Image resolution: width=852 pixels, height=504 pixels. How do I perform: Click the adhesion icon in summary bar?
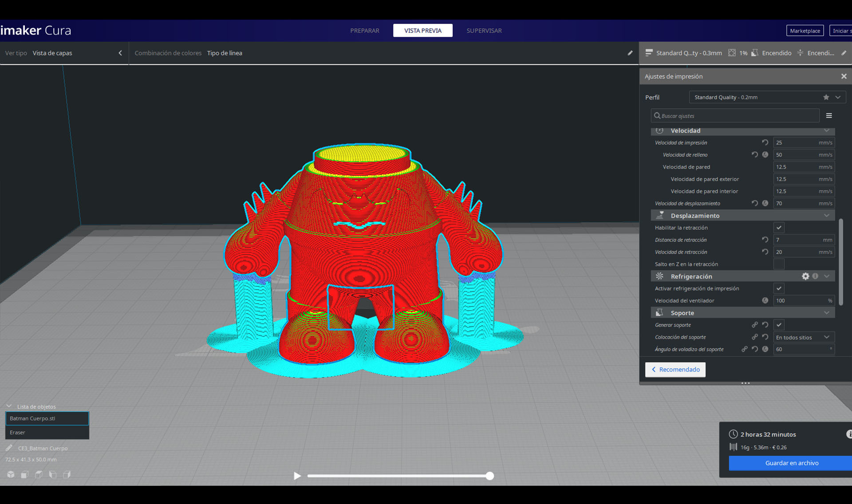pos(800,53)
